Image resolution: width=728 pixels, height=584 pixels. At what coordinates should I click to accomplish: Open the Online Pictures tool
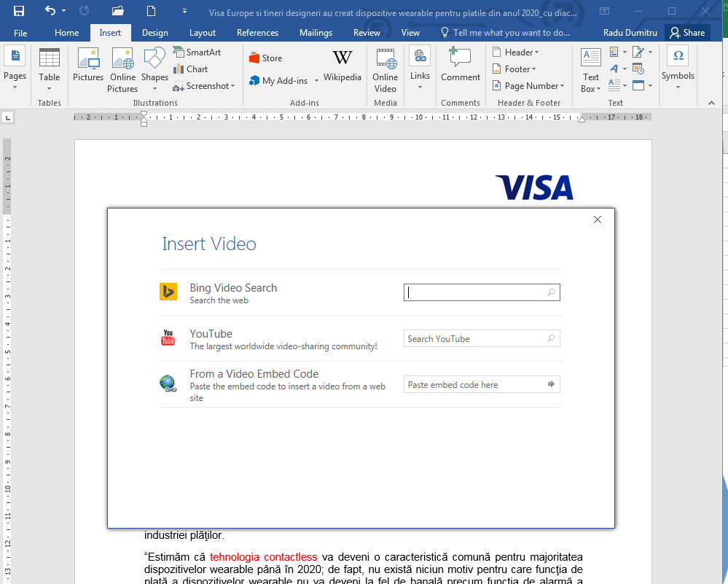coord(122,71)
